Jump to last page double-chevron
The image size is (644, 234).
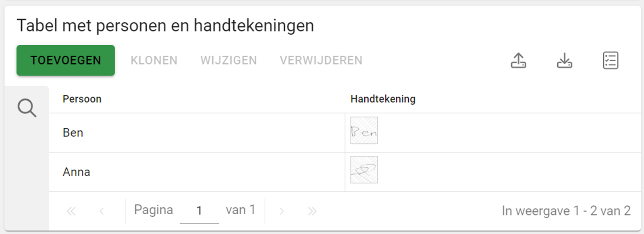pos(312,211)
